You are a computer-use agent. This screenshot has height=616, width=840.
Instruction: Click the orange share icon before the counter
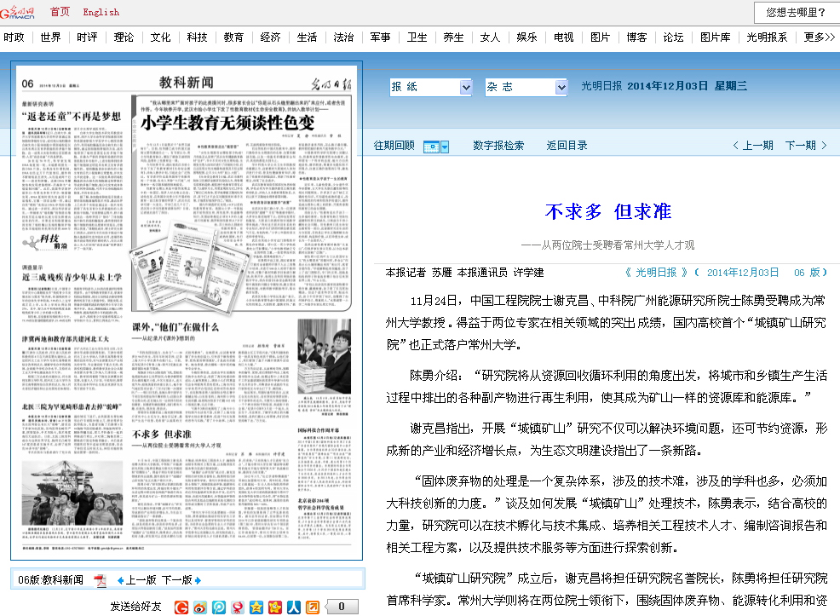click(313, 607)
